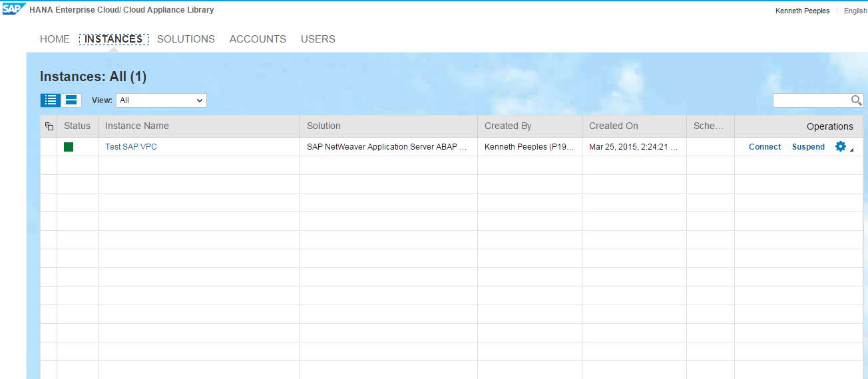Go to the HOME tab
Screen dimensions: 868x379
click(55, 39)
